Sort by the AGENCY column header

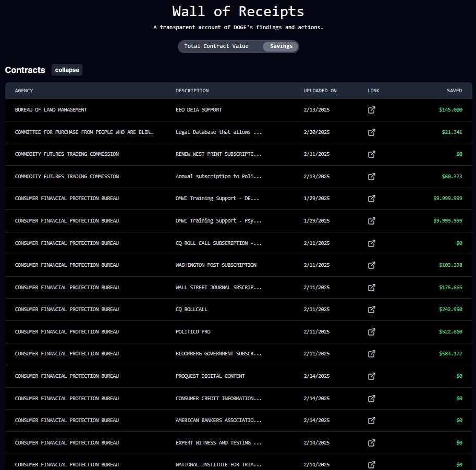(24, 91)
